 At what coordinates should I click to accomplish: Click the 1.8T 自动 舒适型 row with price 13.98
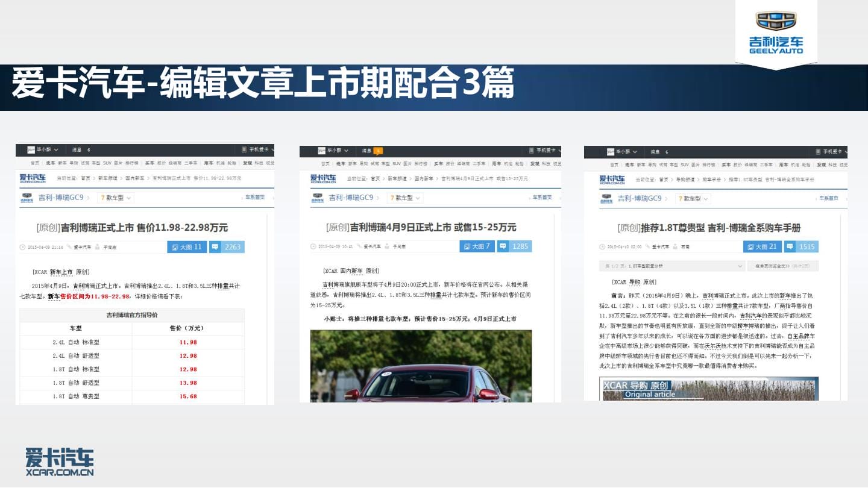[x=132, y=383]
